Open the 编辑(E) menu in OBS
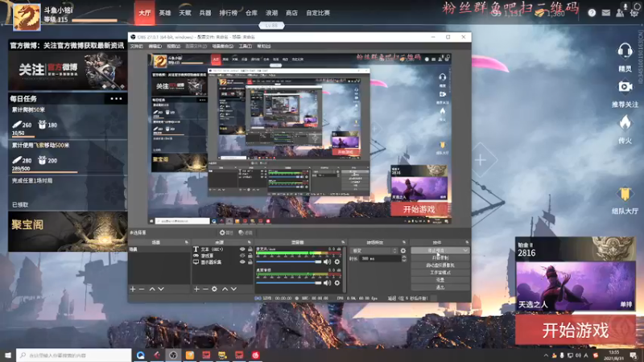The image size is (644, 362). [x=155, y=47]
